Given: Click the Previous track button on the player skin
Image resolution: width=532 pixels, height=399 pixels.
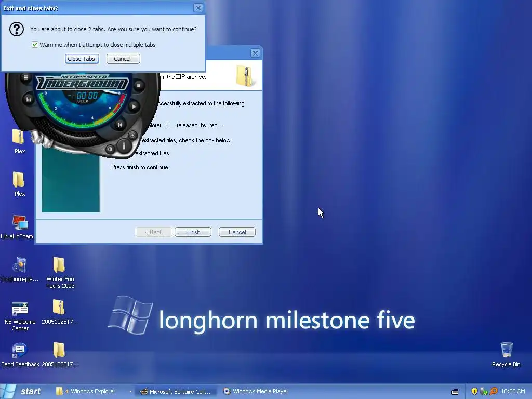Looking at the screenshot, I should coord(120,125).
